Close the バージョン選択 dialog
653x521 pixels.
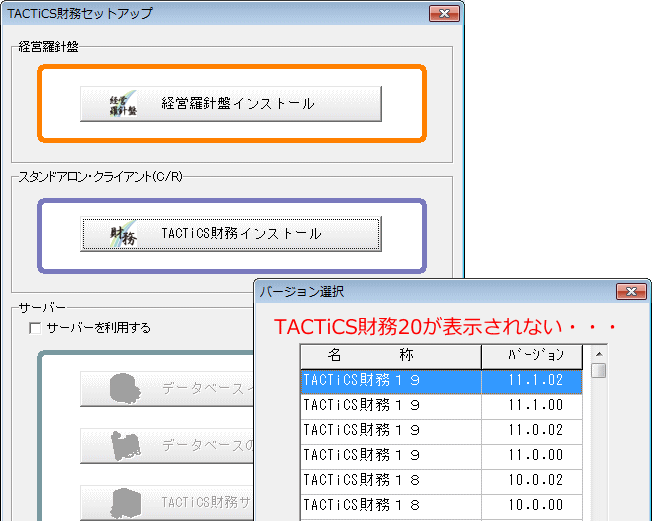tap(631, 292)
